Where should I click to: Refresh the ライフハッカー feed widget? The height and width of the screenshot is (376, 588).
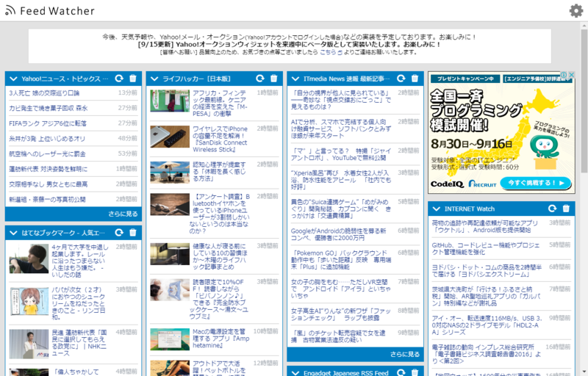[x=260, y=79]
